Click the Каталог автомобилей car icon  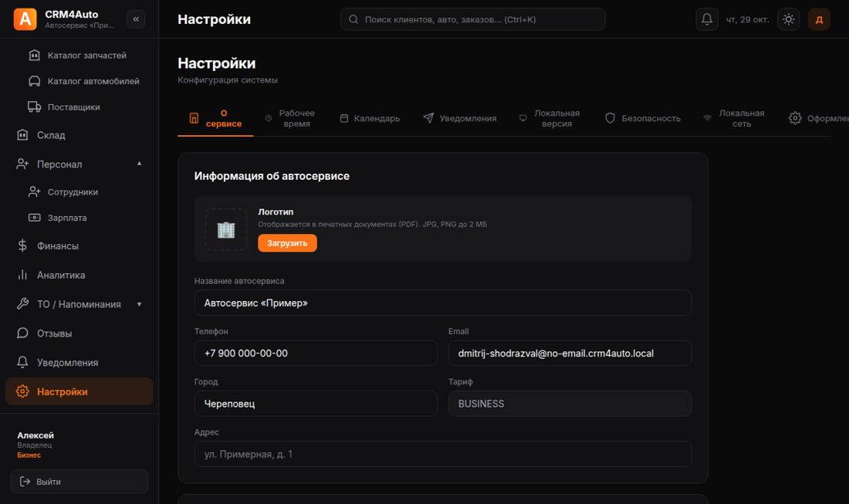click(34, 81)
